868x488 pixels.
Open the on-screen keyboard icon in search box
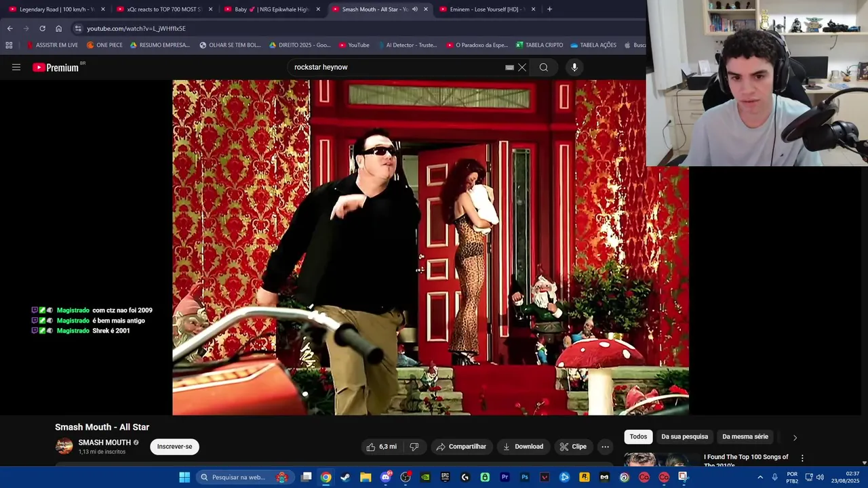509,67
